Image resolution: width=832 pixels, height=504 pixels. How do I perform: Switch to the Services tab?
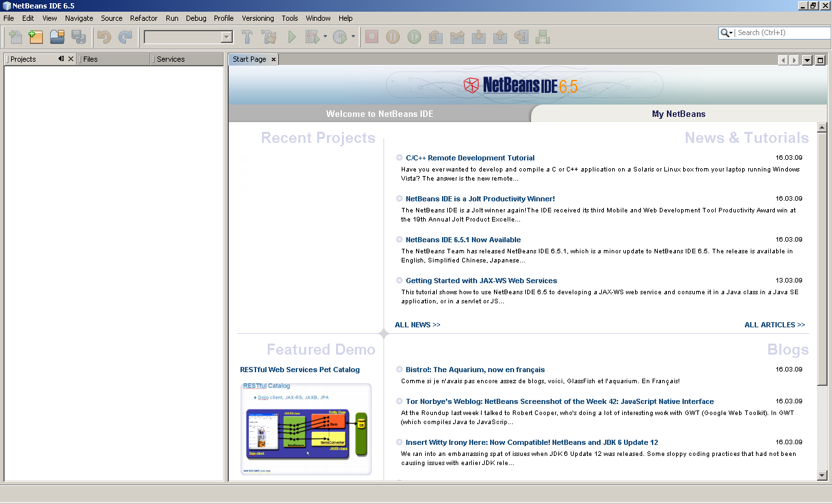coord(187,59)
